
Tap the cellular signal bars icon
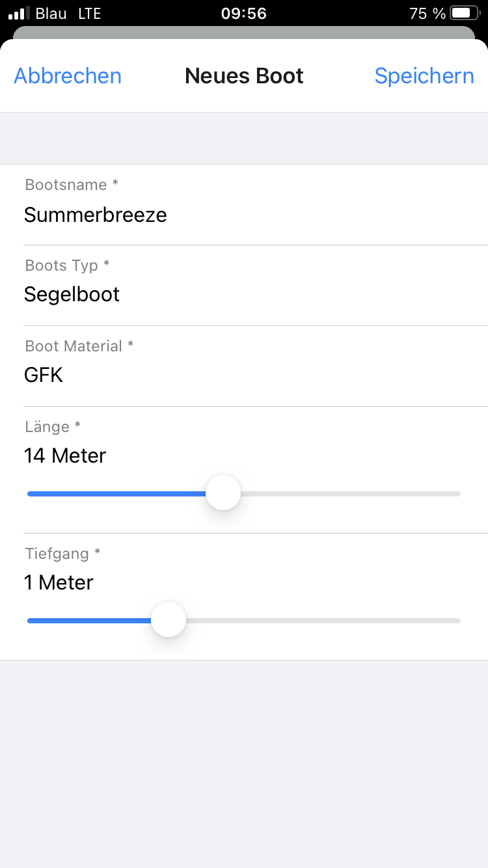click(20, 13)
